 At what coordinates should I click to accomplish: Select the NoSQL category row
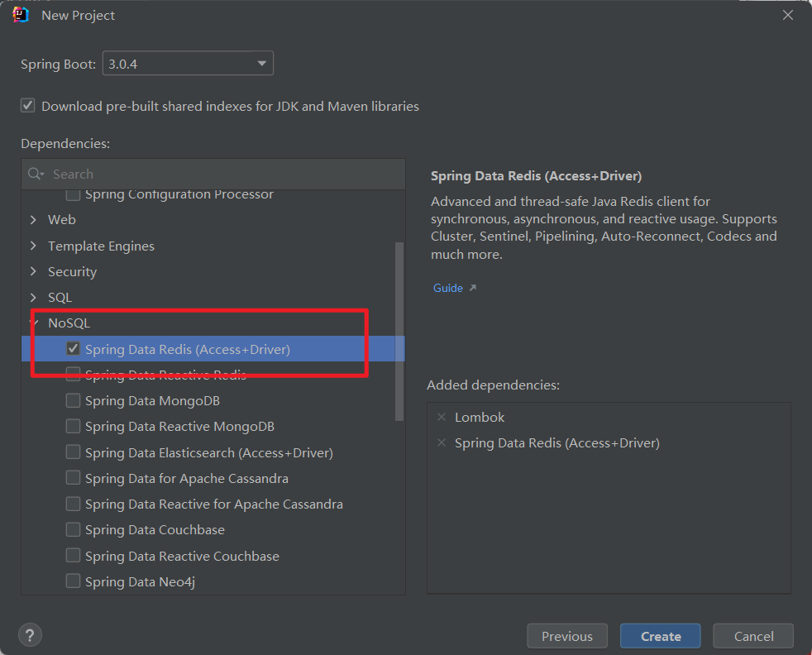click(x=213, y=323)
